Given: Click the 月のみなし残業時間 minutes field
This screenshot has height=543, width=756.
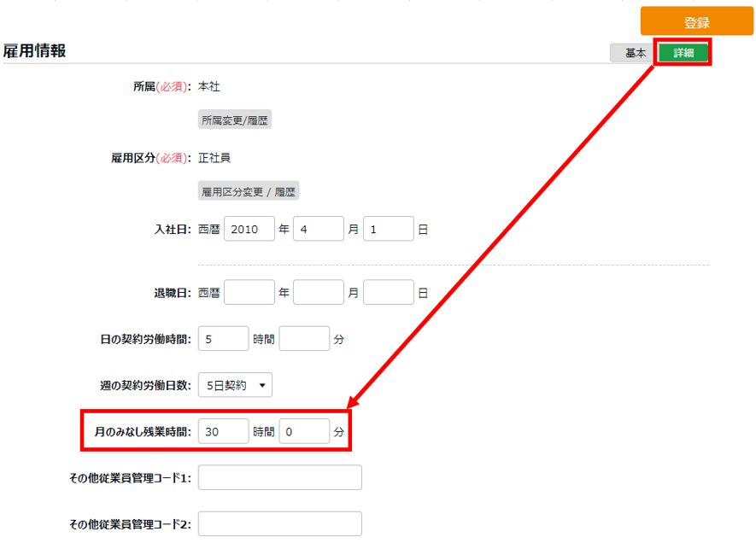Looking at the screenshot, I should pyautogui.click(x=304, y=432).
